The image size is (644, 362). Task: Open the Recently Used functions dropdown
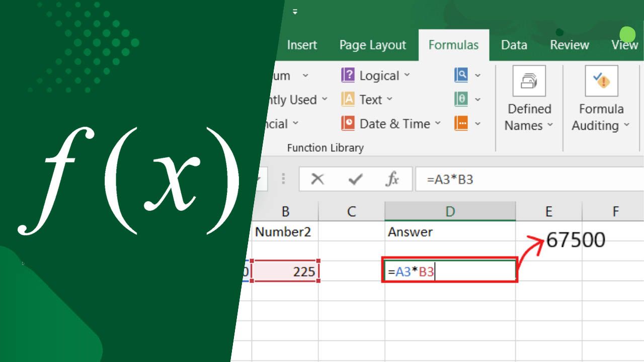pyautogui.click(x=326, y=99)
